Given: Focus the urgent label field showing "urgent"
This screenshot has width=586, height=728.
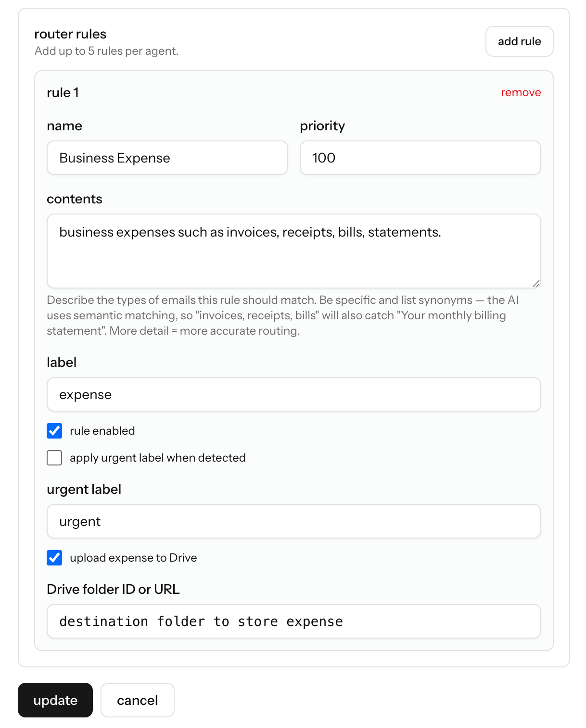Looking at the screenshot, I should (x=293, y=521).
